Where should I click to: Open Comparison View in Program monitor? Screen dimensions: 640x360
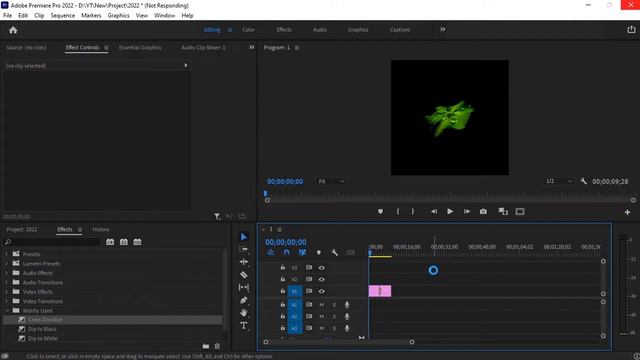503,211
